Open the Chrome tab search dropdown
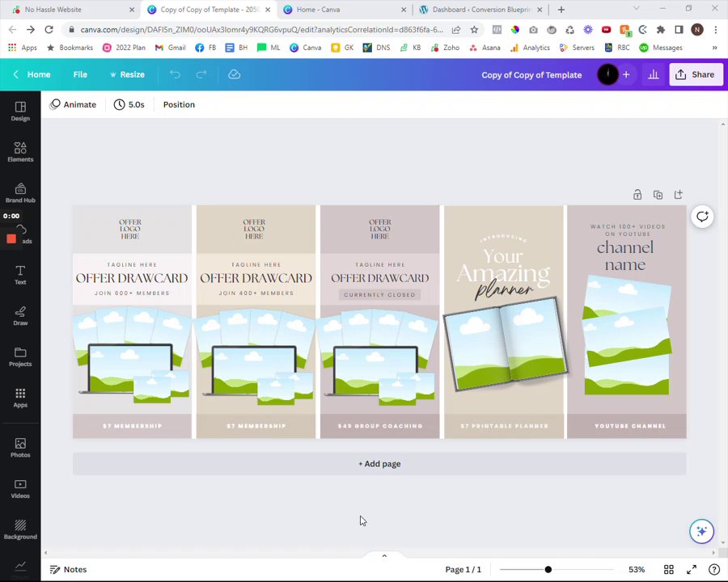This screenshot has width=728, height=582. point(636,8)
